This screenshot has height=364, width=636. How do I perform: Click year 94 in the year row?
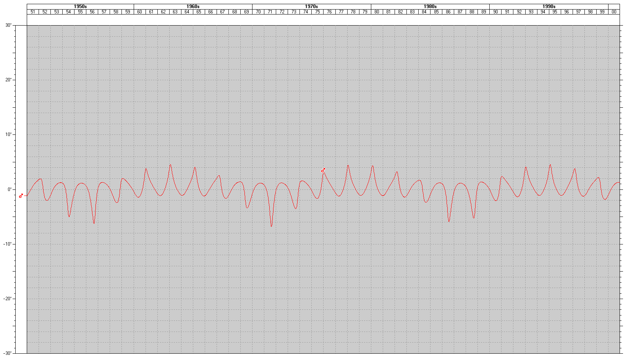pyautogui.click(x=543, y=12)
